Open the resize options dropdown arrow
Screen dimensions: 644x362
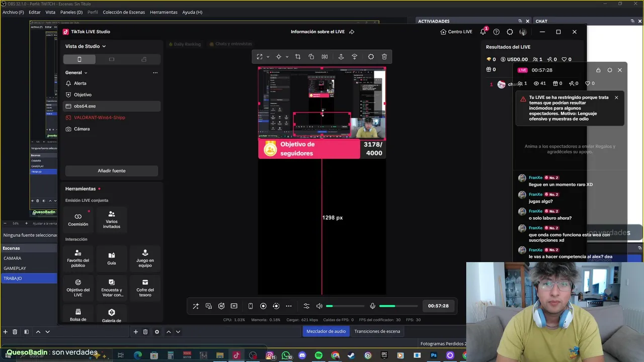click(268, 57)
